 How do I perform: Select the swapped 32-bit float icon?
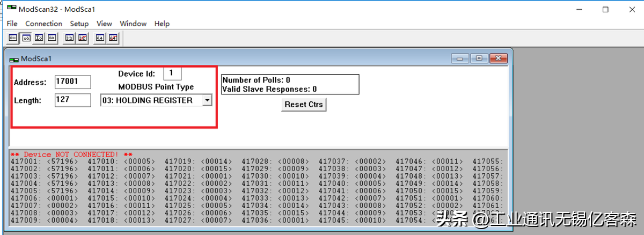coord(82,38)
